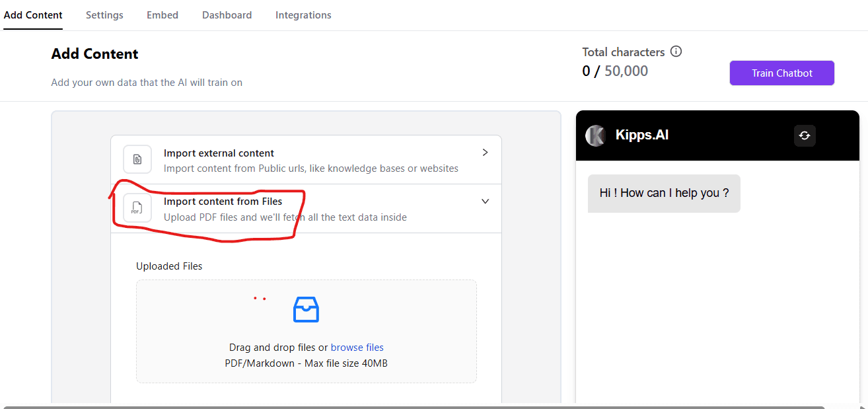Click the blue inbox upload icon
The height and width of the screenshot is (409, 868).
[306, 309]
